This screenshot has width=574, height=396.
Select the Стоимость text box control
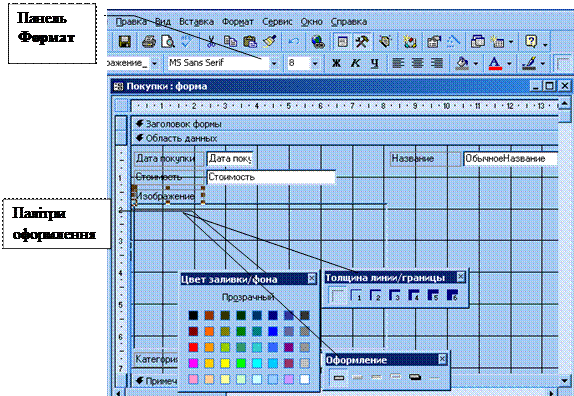point(271,177)
